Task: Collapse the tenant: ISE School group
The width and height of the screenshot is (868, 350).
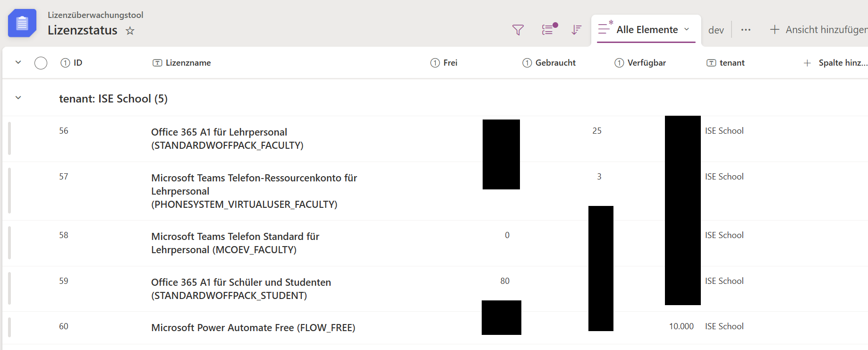Action: point(18,98)
